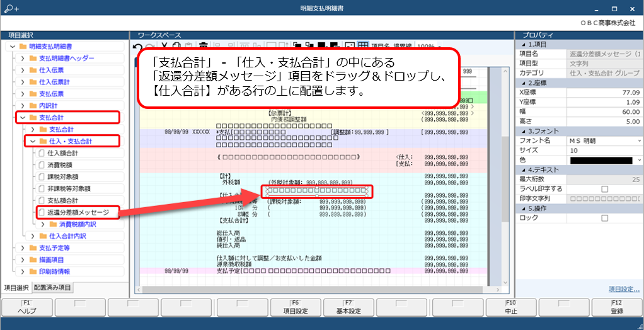Click the Redo arrow in workspace toolbar
The width and height of the screenshot is (644, 330).
point(149,47)
